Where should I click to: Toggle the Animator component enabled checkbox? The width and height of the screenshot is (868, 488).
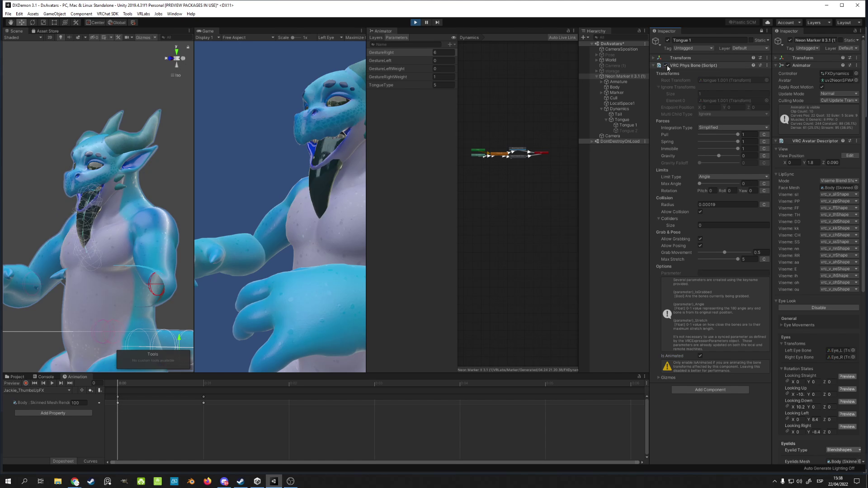click(788, 66)
